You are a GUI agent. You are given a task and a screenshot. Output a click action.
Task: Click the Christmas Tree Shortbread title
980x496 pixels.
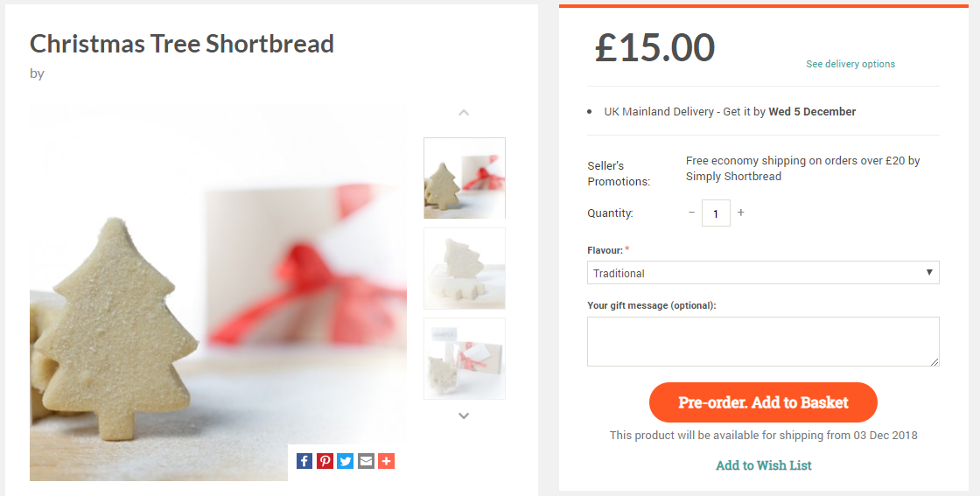tap(182, 44)
